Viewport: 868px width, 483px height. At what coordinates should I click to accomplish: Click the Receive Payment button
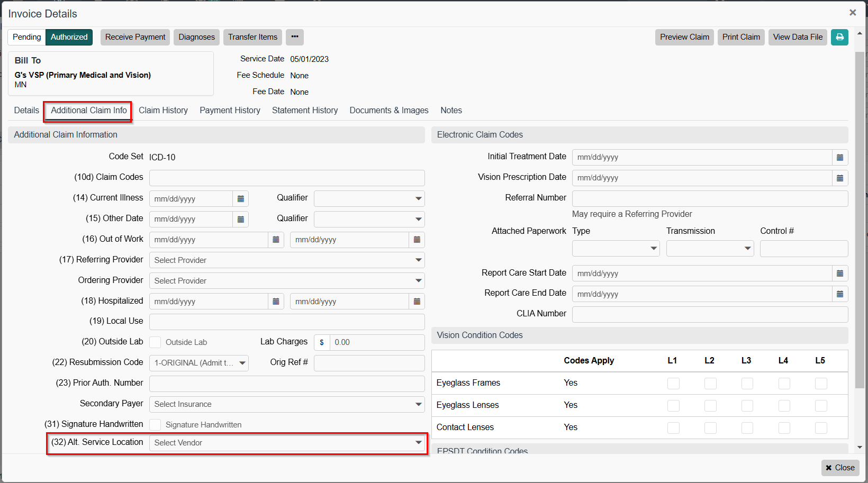(x=135, y=37)
